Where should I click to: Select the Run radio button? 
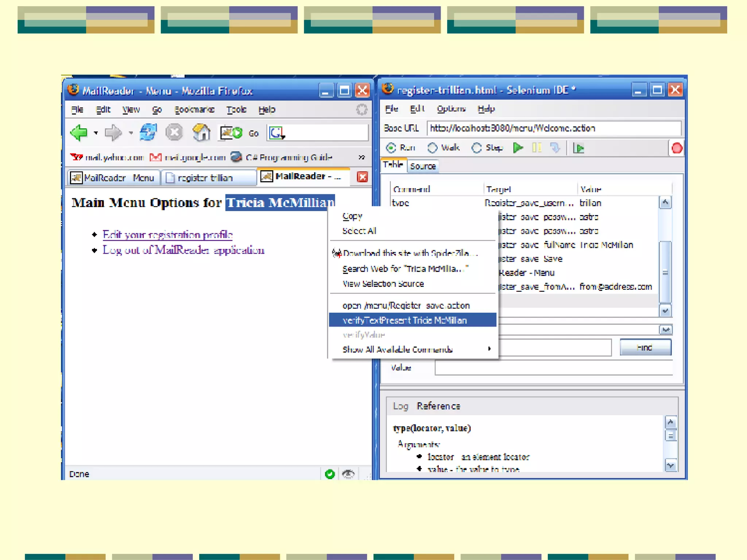click(x=391, y=148)
